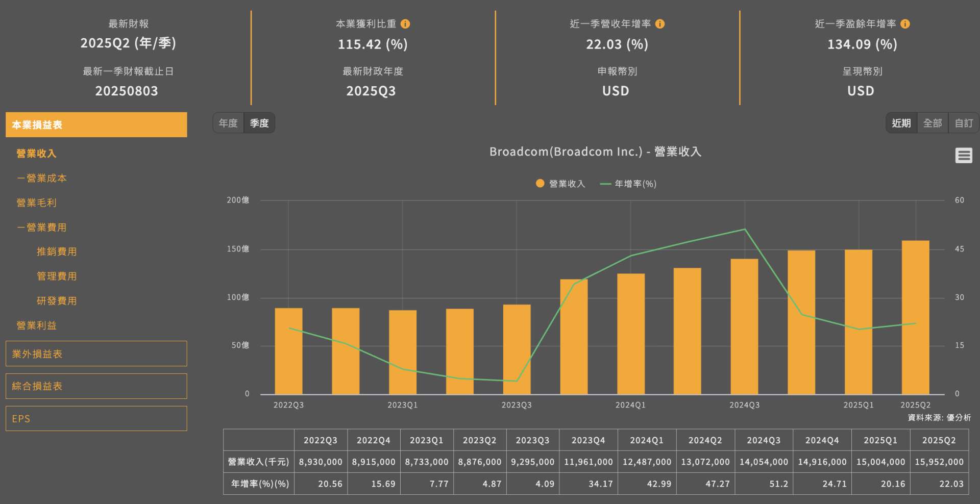Open the chart hamburger export menu
The height and width of the screenshot is (504, 980).
pyautogui.click(x=964, y=155)
